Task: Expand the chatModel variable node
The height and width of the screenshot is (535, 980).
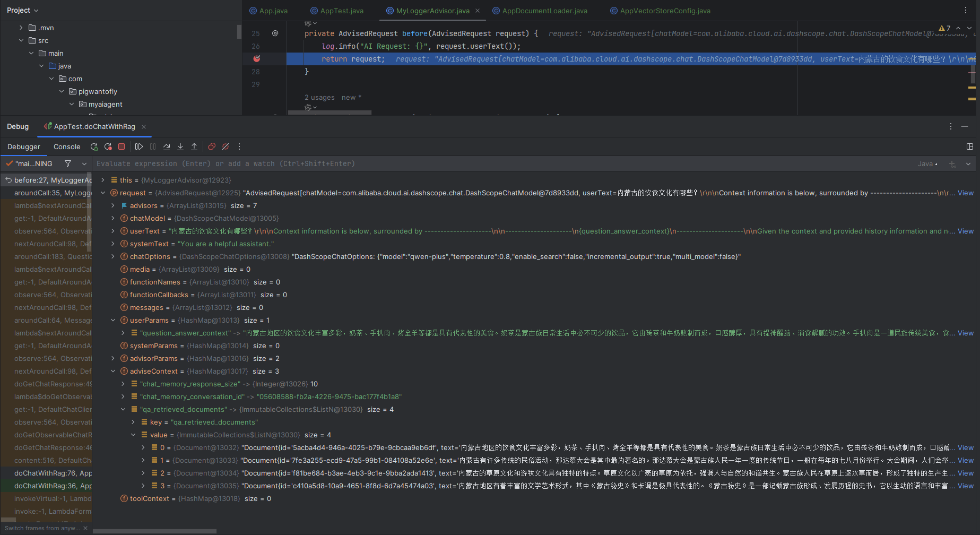Action: pos(113,218)
